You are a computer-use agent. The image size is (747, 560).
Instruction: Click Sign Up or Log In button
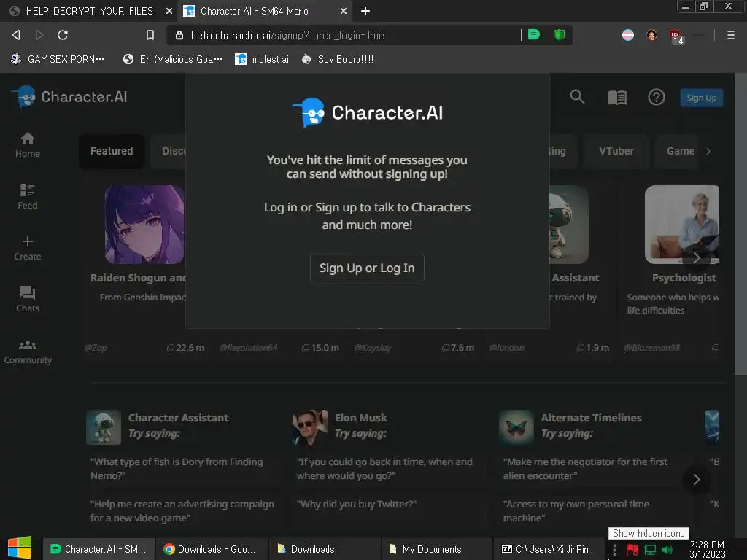[367, 268]
